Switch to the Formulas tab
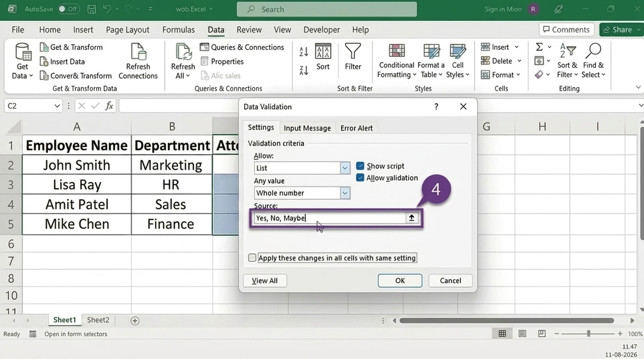 click(178, 29)
